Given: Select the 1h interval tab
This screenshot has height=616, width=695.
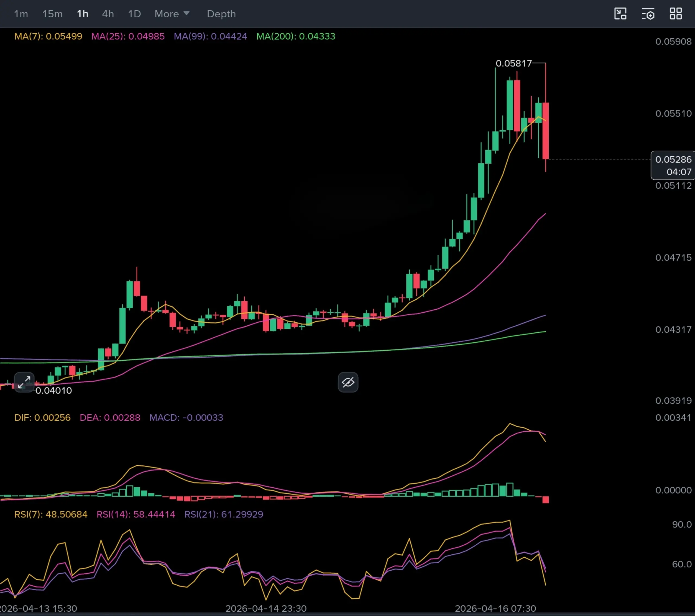Looking at the screenshot, I should (x=83, y=14).
